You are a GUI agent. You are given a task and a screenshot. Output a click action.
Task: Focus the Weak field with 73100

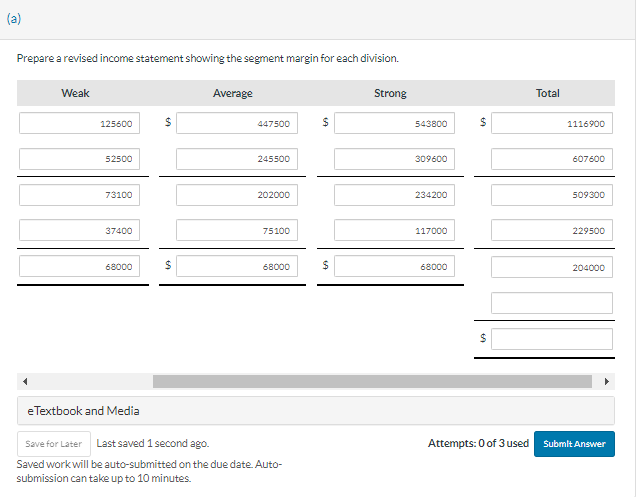[80, 195]
